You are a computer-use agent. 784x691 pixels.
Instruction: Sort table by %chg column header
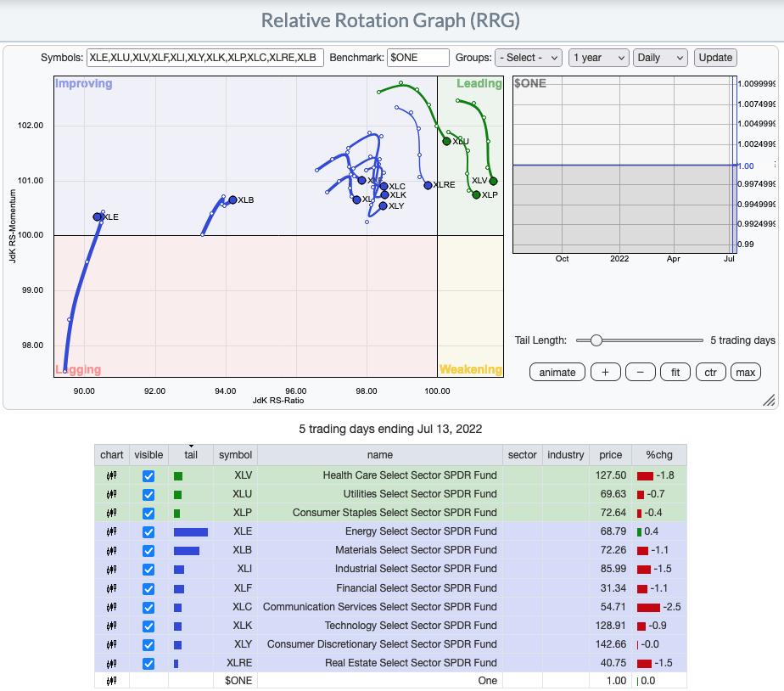coord(659,455)
